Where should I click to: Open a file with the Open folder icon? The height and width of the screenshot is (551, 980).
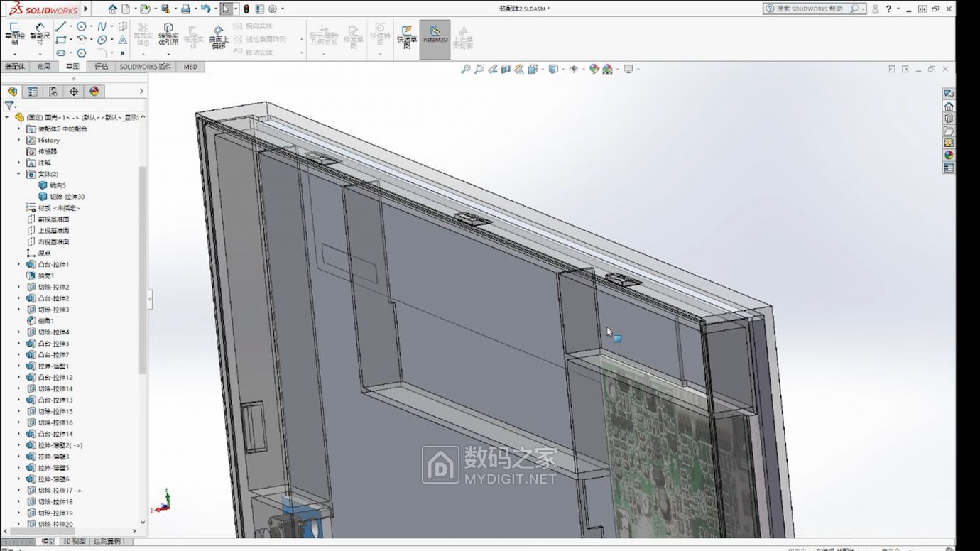pos(145,9)
